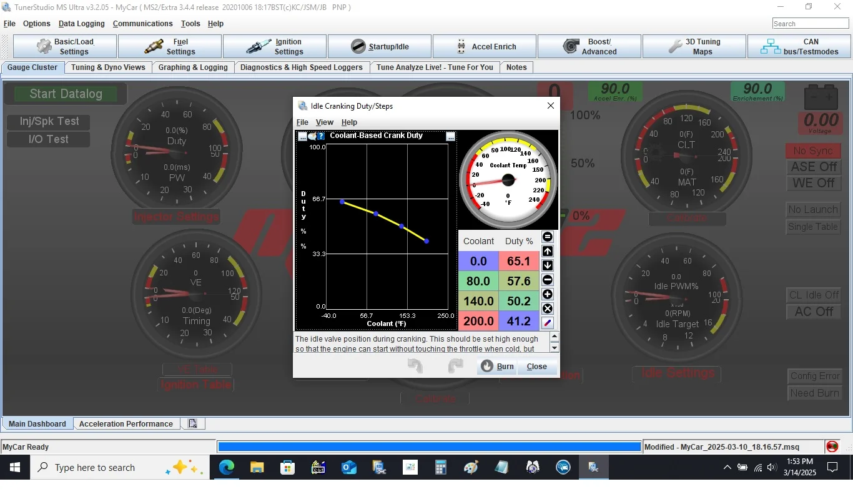Click the redo arrow icon in the dialog
The image size is (853, 504).
pyautogui.click(x=456, y=366)
